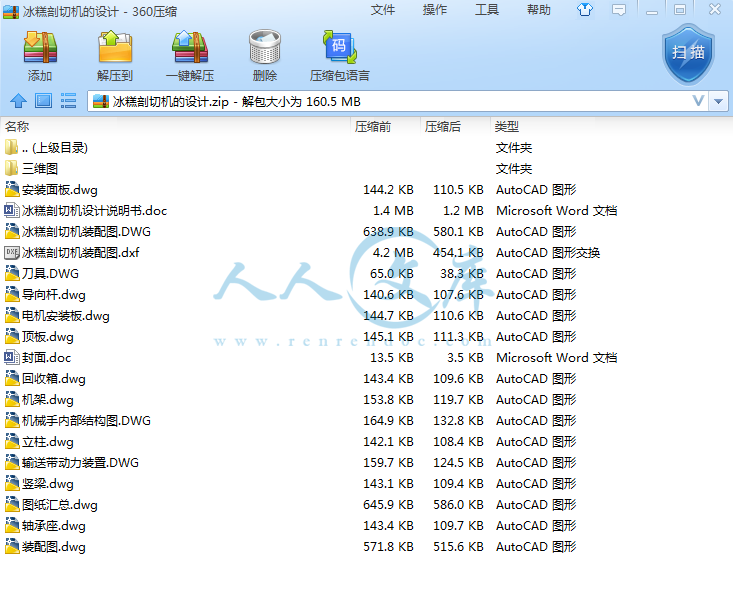Click the DXF icon of 冰糕剖切机装配图.dxf
This screenshot has width=733, height=597.
click(11, 252)
